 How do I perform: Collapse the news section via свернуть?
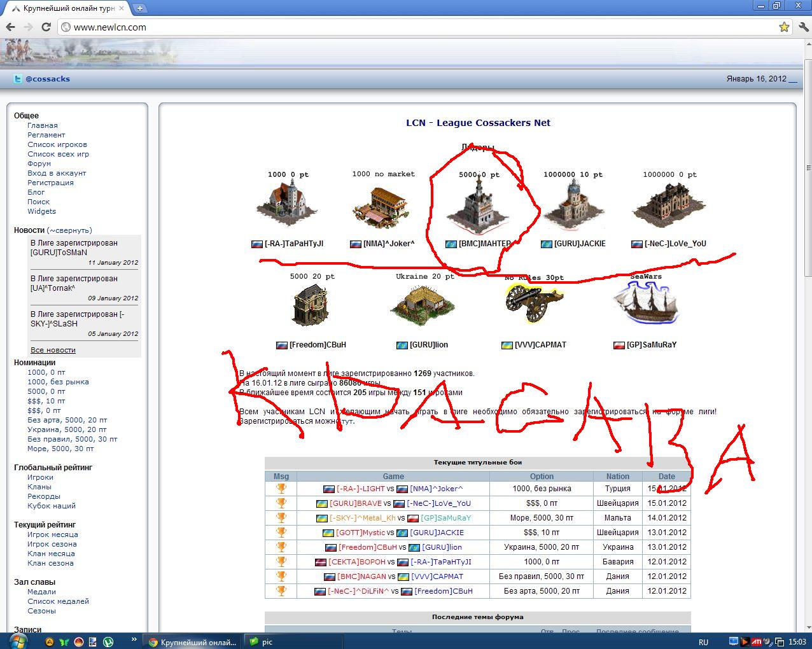pos(70,230)
